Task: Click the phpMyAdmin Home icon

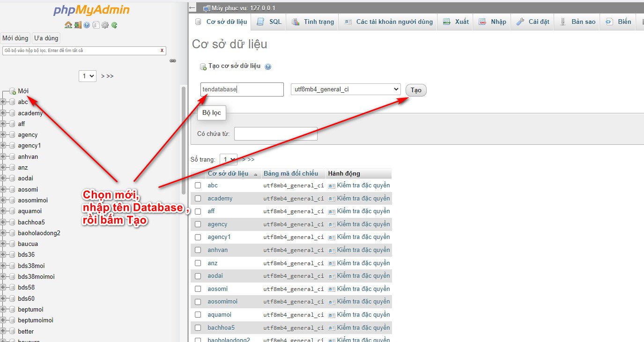Action: (68, 24)
